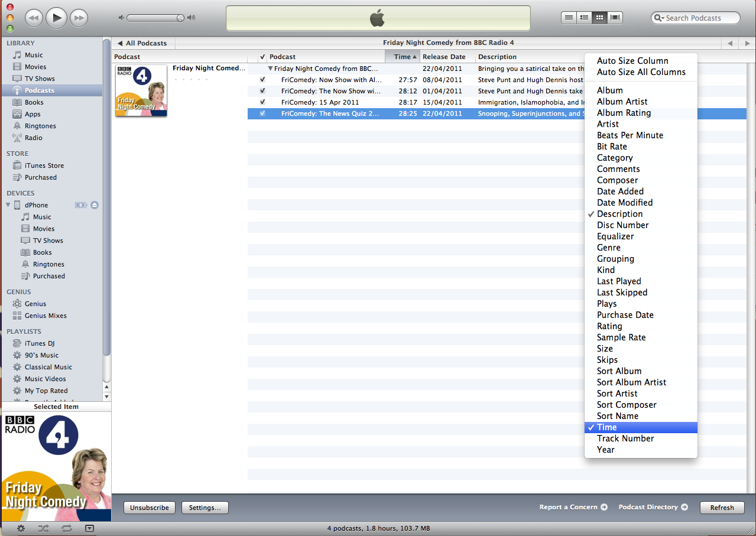This screenshot has height=536, width=756.
Task: Click Report a Concern link
Action: click(x=573, y=507)
